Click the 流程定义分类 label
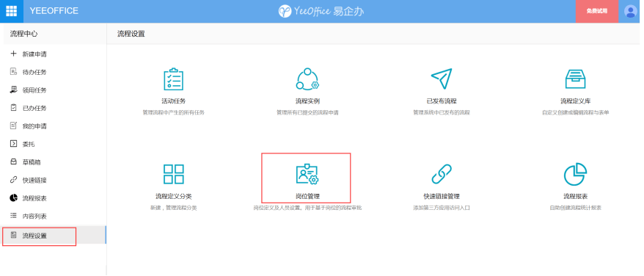 click(173, 196)
